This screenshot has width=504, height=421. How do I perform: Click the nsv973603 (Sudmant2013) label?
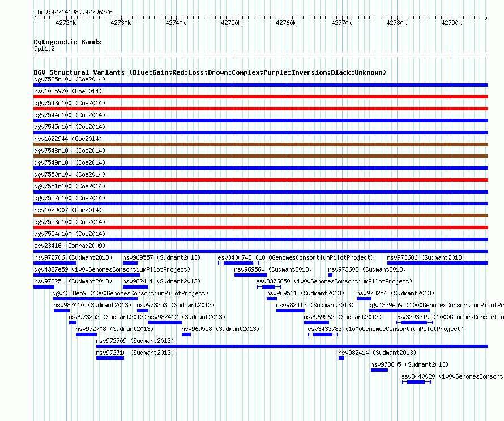(x=367, y=269)
